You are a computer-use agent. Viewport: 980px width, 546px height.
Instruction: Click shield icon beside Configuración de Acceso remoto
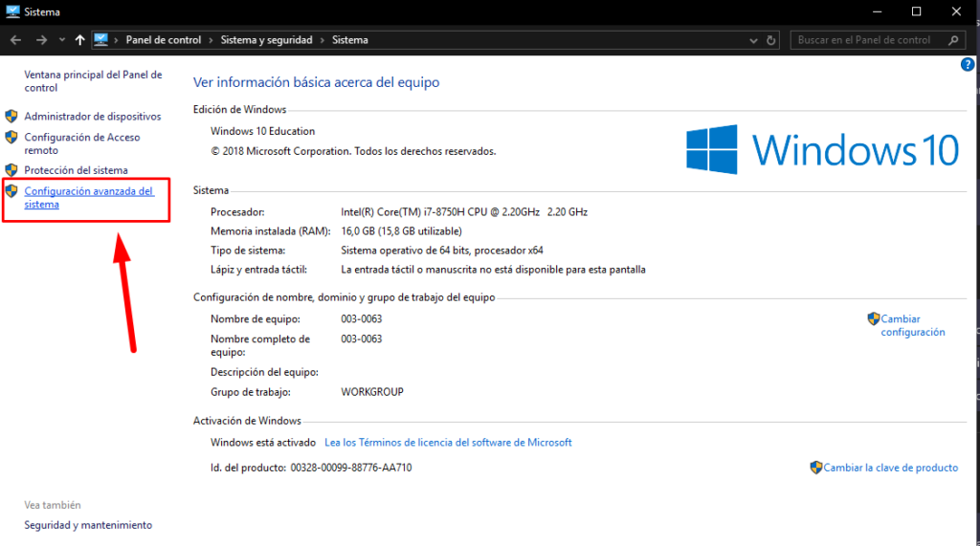(11, 137)
